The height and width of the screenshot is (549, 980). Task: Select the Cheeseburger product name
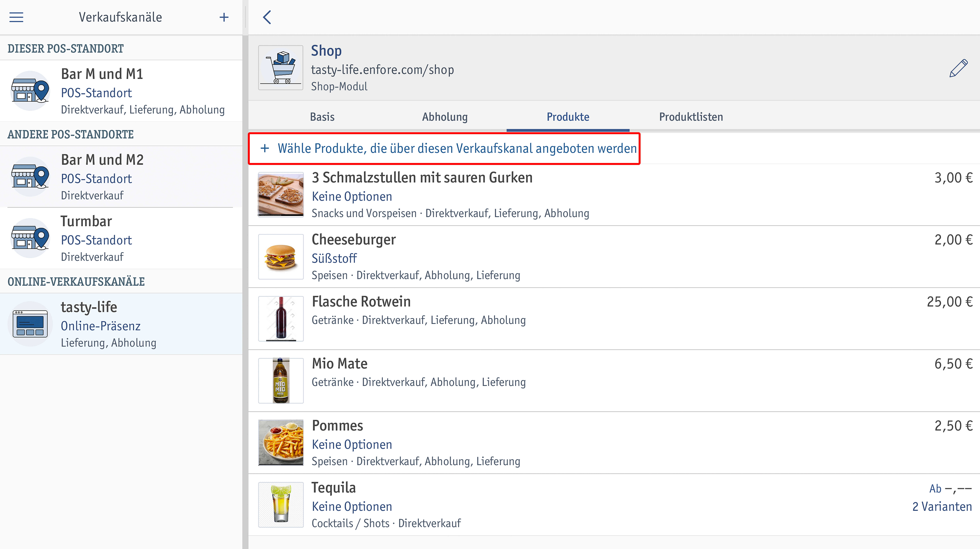tap(354, 239)
